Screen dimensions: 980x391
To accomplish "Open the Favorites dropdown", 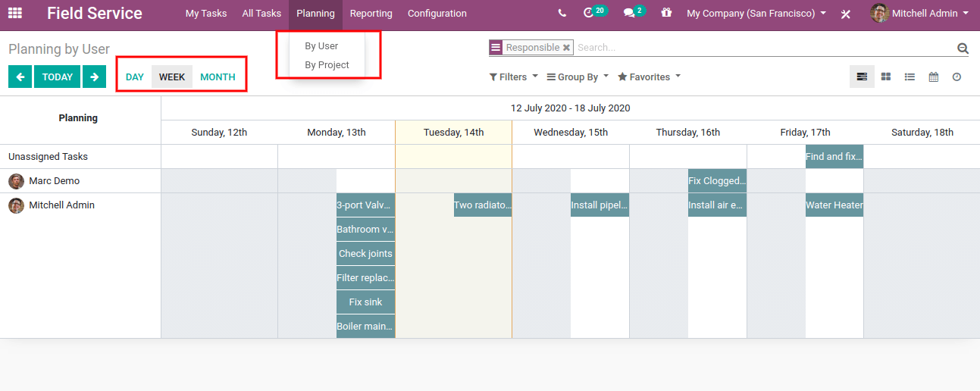I will 649,77.
